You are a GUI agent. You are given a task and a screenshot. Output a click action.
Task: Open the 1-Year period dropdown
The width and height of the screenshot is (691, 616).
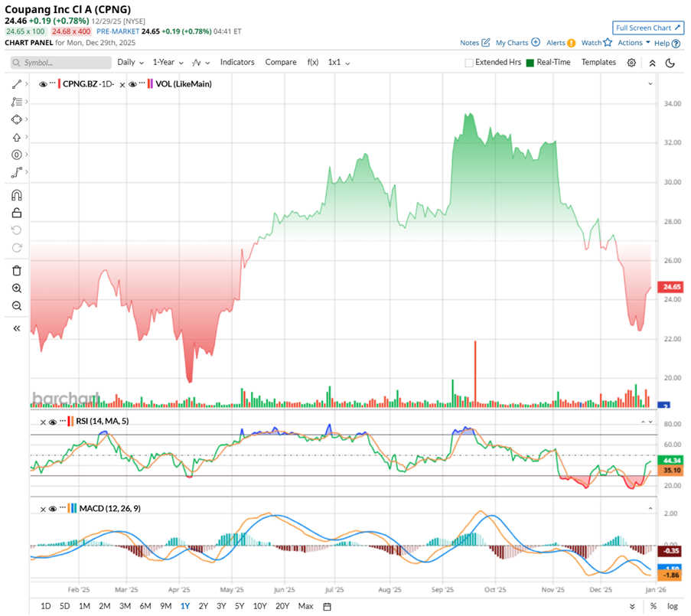point(168,63)
